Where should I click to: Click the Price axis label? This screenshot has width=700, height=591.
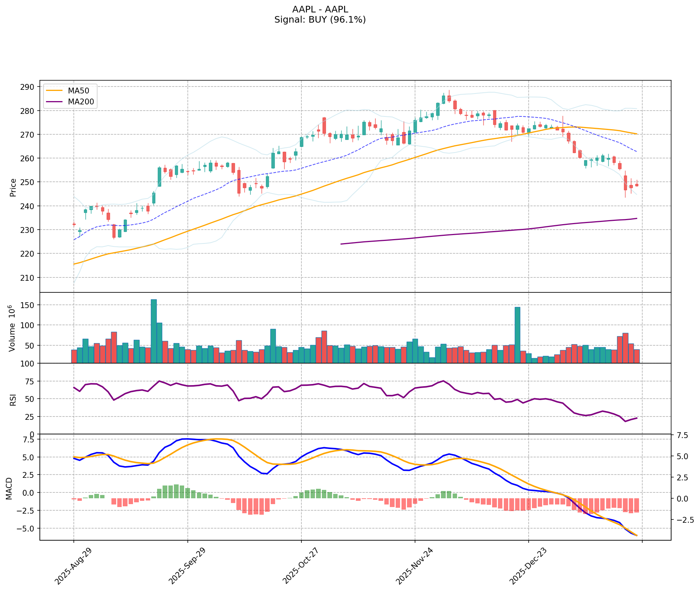[13, 187]
